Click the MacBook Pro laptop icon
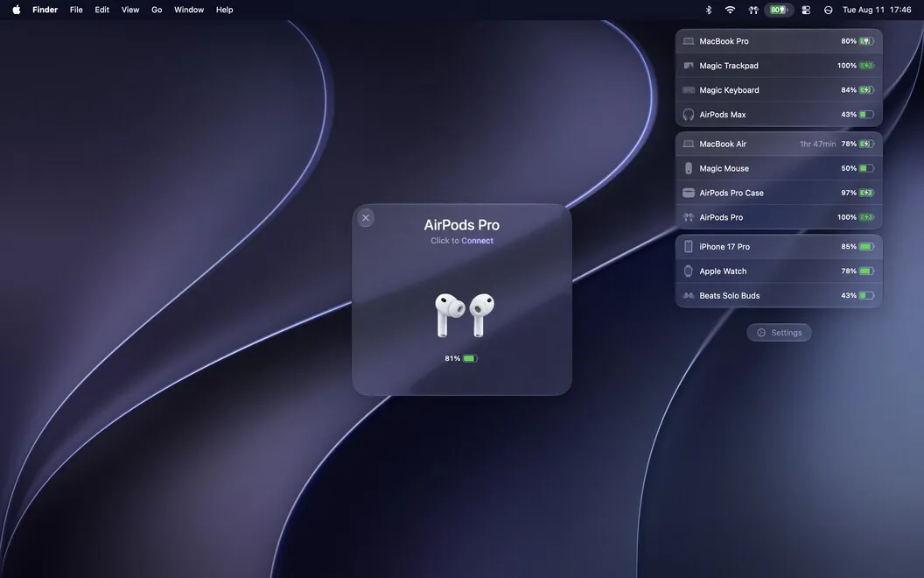 [689, 41]
